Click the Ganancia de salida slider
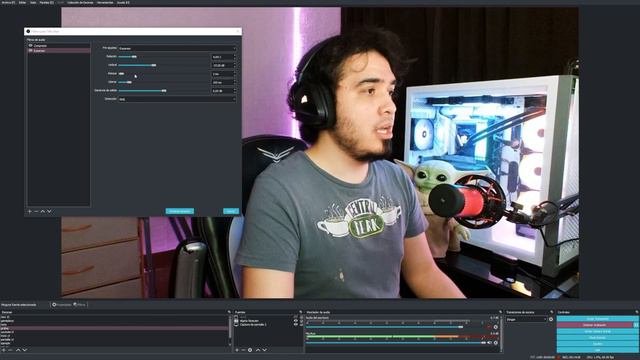Viewport: 640px width, 360px height. 163,91
